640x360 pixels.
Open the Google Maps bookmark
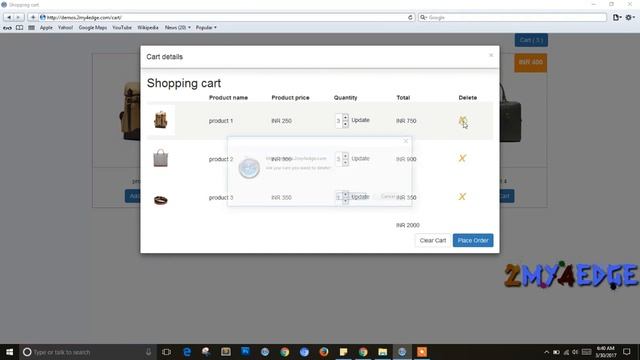tap(93, 28)
